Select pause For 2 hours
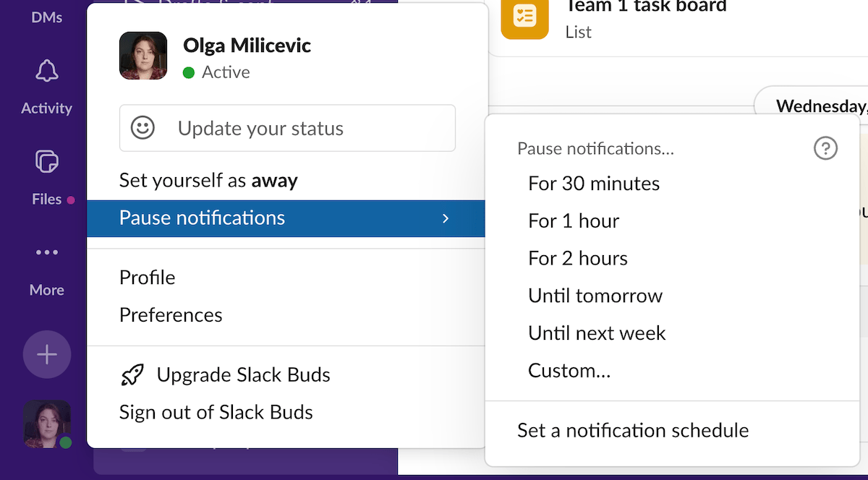Image resolution: width=868 pixels, height=480 pixels. click(578, 258)
